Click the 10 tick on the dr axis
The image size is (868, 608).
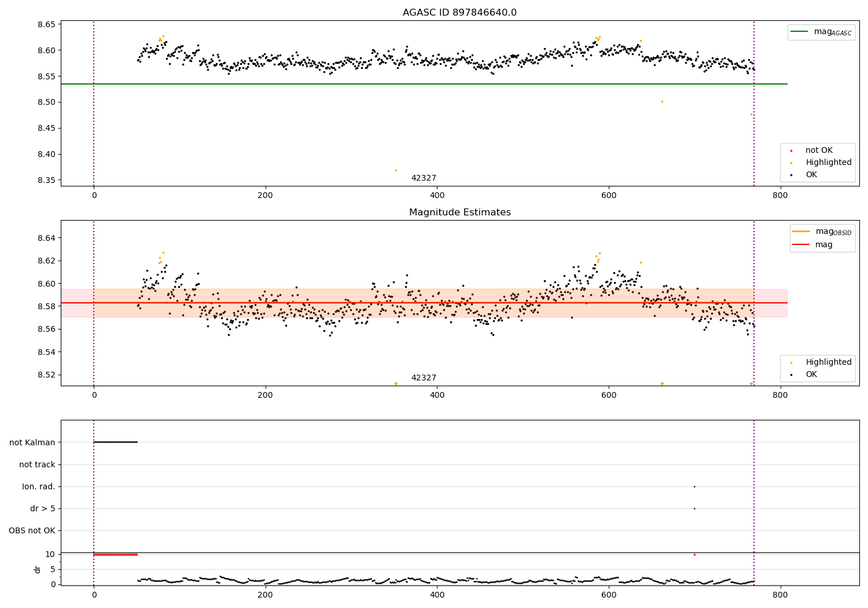pos(50,554)
